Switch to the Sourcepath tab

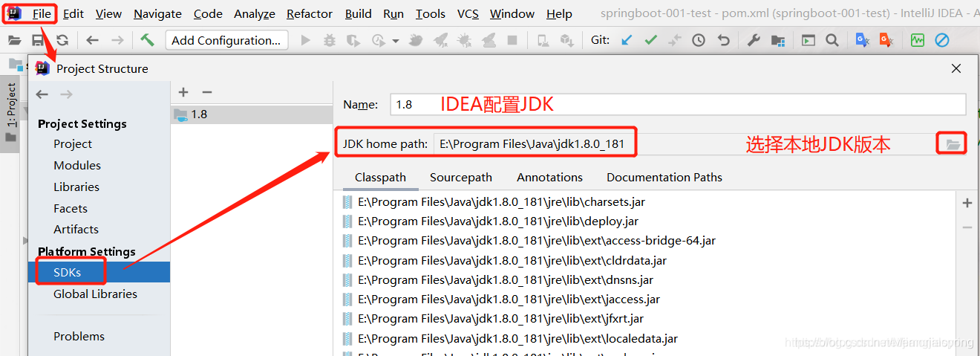[x=461, y=177]
